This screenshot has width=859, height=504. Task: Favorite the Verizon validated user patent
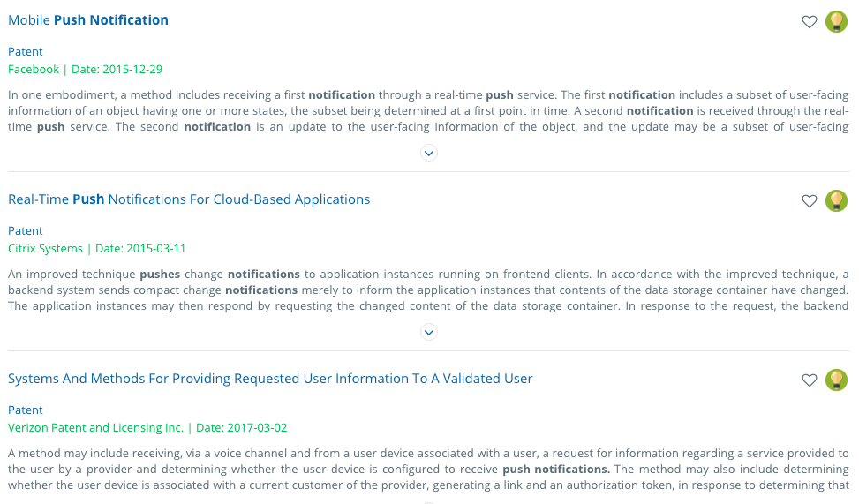point(809,380)
